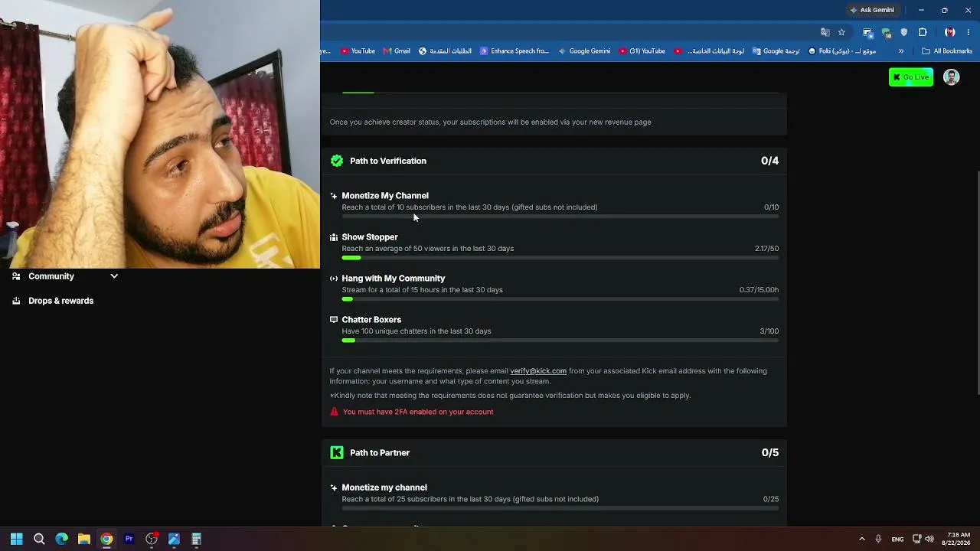
Task: Open the volume control in system tray
Action: tap(929, 539)
